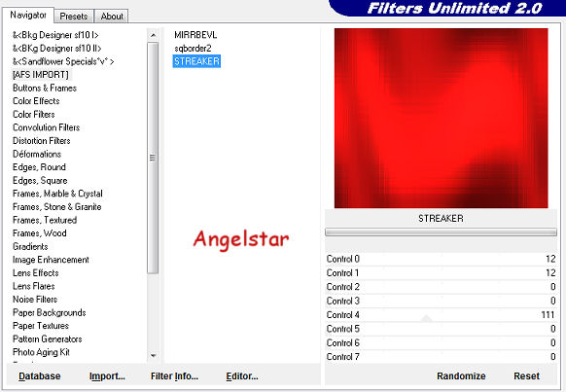
Task: Select the Distortion Filters category
Action: [x=42, y=141]
